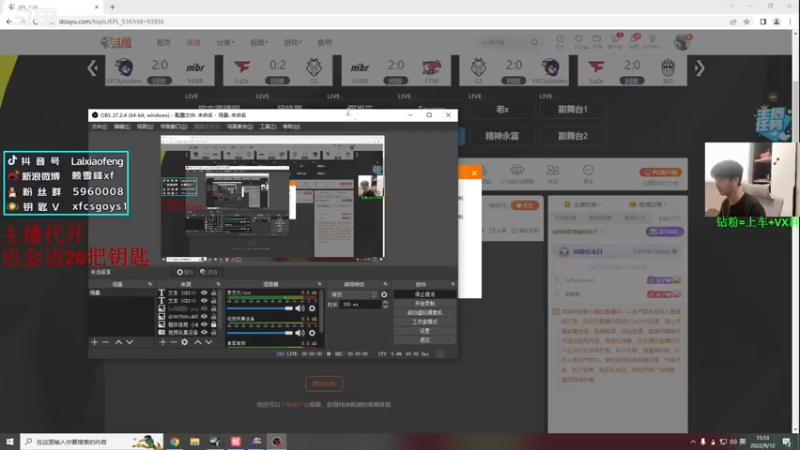Add a new scene with plus button
Screen dimensions: 800x450
pyautogui.click(x=94, y=342)
